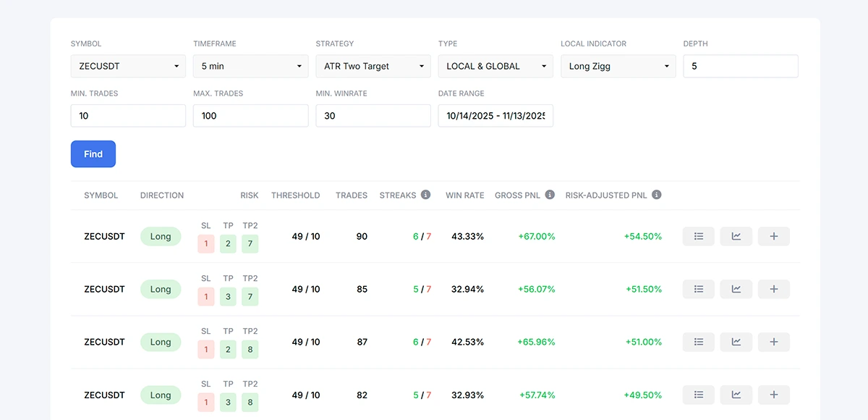Click the Min. Winrate input field
Image resolution: width=868 pixels, height=420 pixels.
click(x=373, y=116)
